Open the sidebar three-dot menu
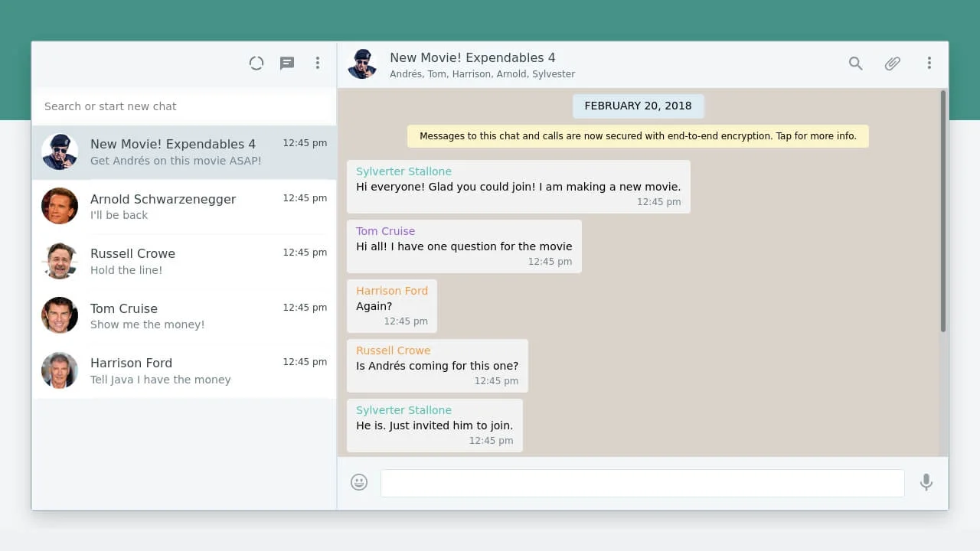Image resolution: width=980 pixels, height=551 pixels. coord(318,63)
